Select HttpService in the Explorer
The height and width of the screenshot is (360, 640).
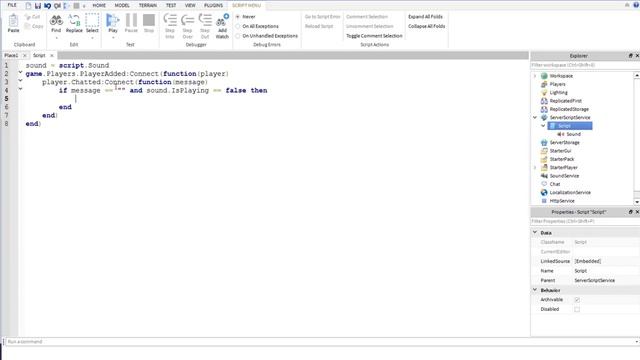pos(562,201)
